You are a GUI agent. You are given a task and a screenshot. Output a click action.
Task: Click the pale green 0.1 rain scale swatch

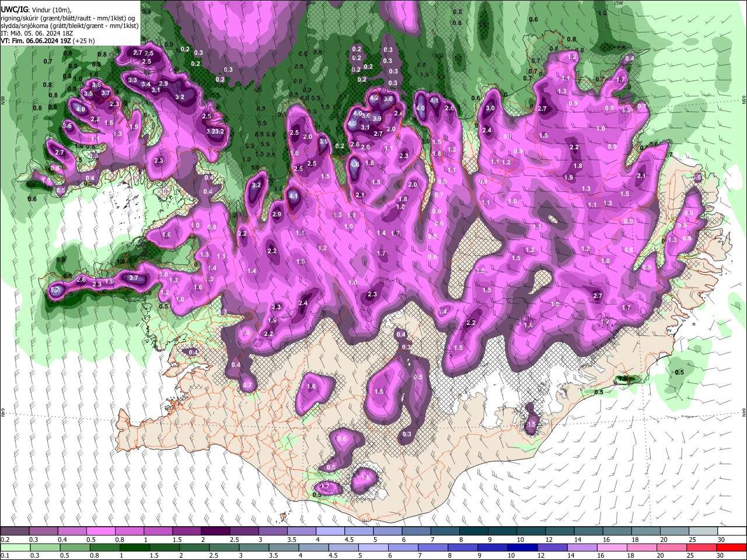(15, 547)
